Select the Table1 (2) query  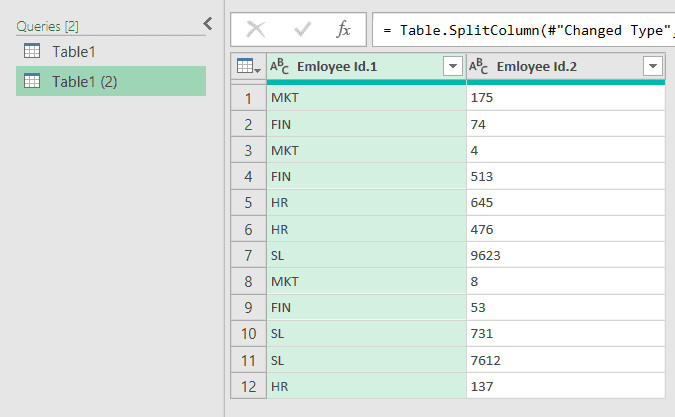tap(85, 81)
